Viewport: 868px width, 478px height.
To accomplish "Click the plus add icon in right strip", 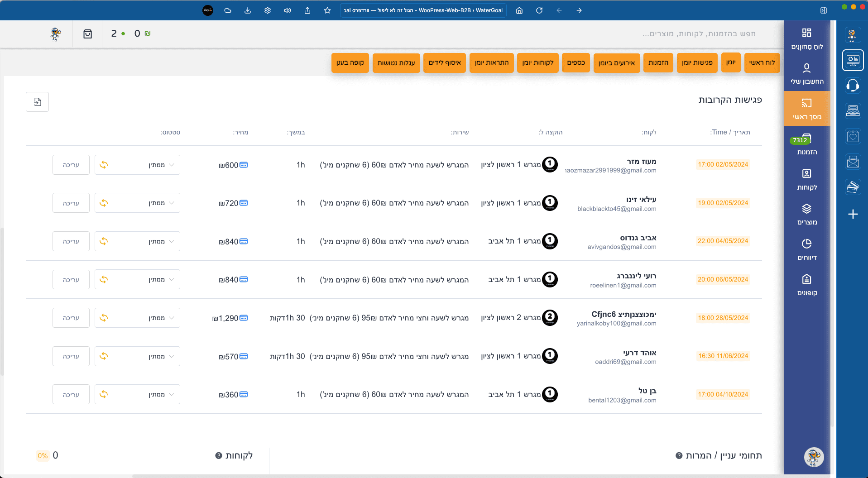I will [x=853, y=214].
